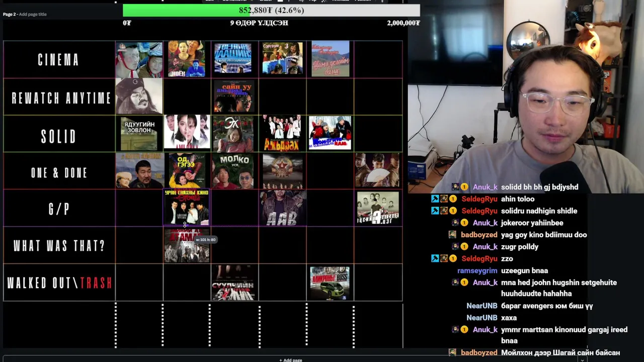Click the 'Сүүлчийн' poster in trash row
The height and width of the screenshot is (362, 644).
click(234, 283)
